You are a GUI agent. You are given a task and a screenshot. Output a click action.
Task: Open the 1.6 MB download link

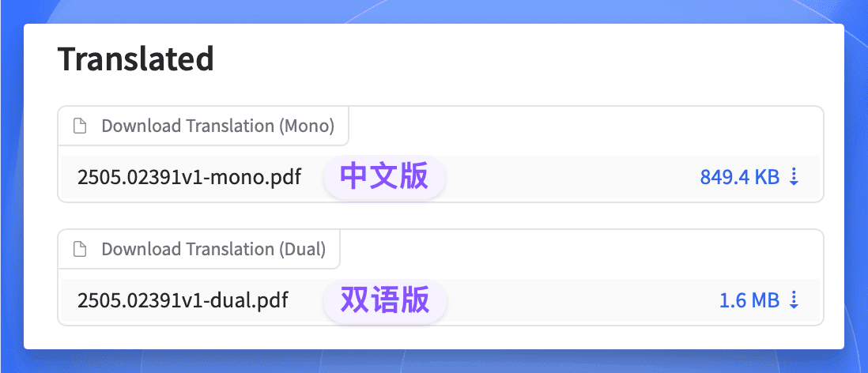(x=749, y=300)
